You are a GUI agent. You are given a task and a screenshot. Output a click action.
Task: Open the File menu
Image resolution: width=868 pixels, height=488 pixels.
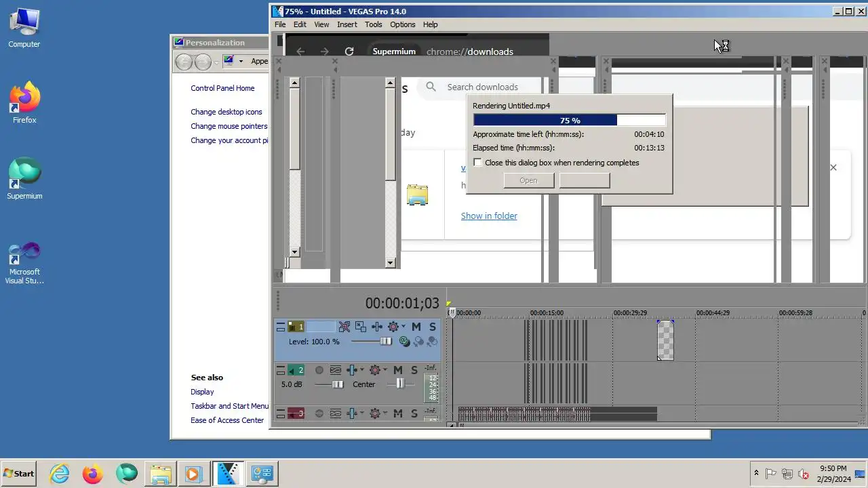[280, 24]
